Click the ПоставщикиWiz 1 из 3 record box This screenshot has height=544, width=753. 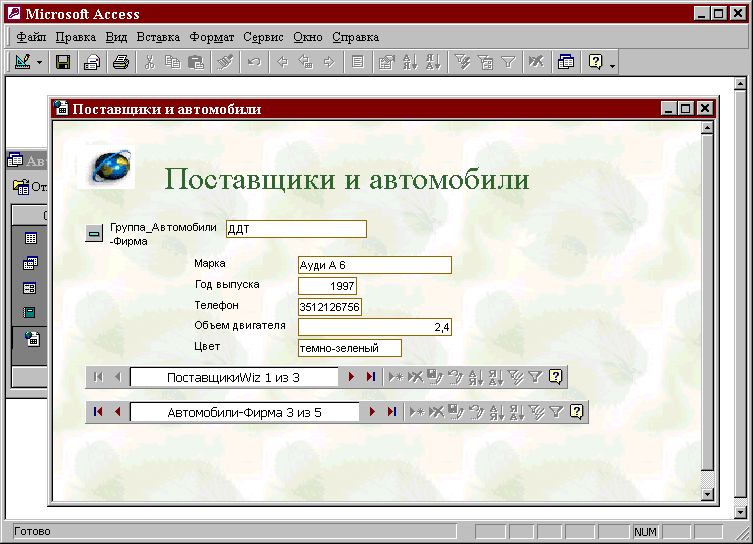click(x=234, y=377)
